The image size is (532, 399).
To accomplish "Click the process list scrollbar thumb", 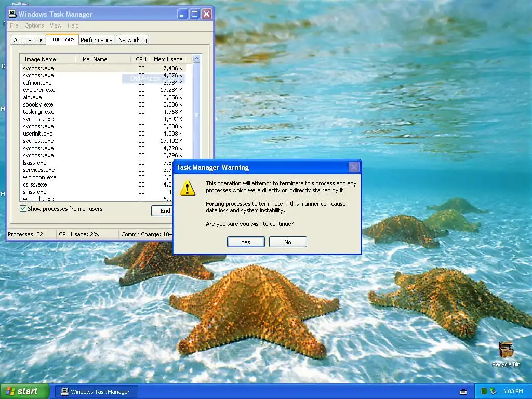I will (196, 115).
